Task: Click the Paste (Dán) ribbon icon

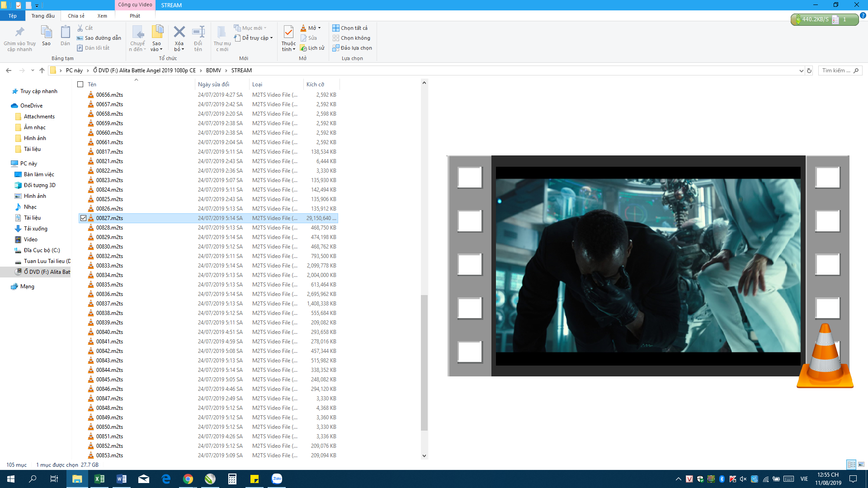Action: coord(66,32)
